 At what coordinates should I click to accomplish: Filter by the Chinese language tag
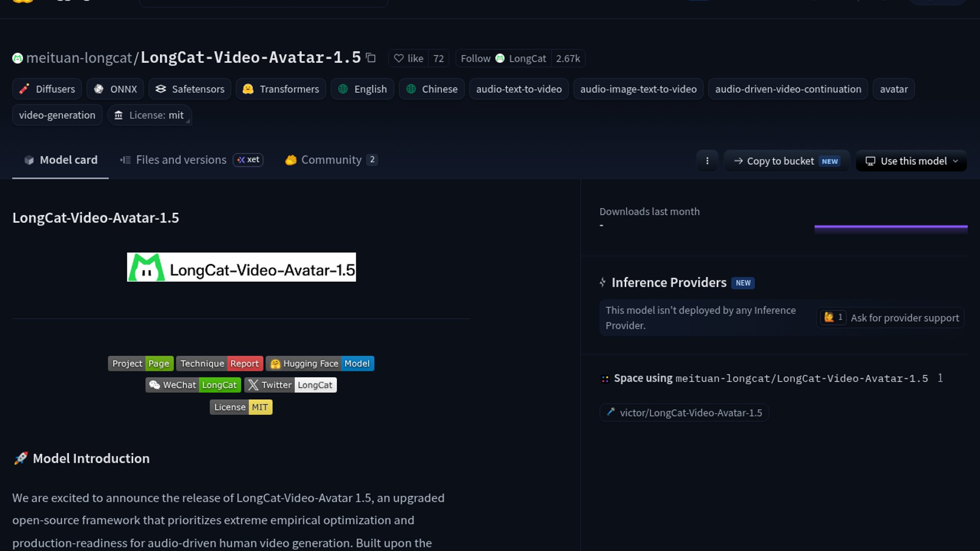(x=432, y=89)
